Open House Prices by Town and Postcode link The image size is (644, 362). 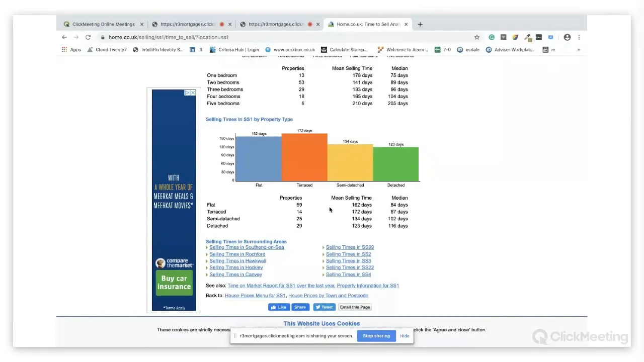coord(328,296)
